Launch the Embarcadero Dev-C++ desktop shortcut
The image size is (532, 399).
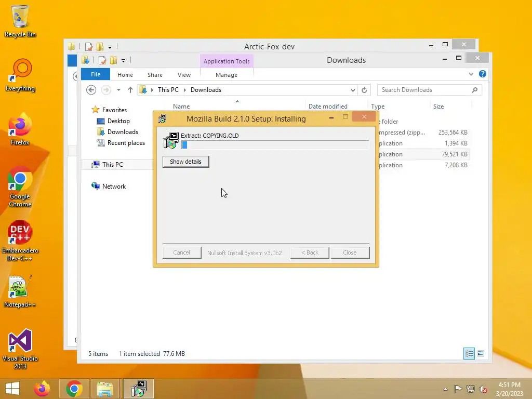coord(20,241)
